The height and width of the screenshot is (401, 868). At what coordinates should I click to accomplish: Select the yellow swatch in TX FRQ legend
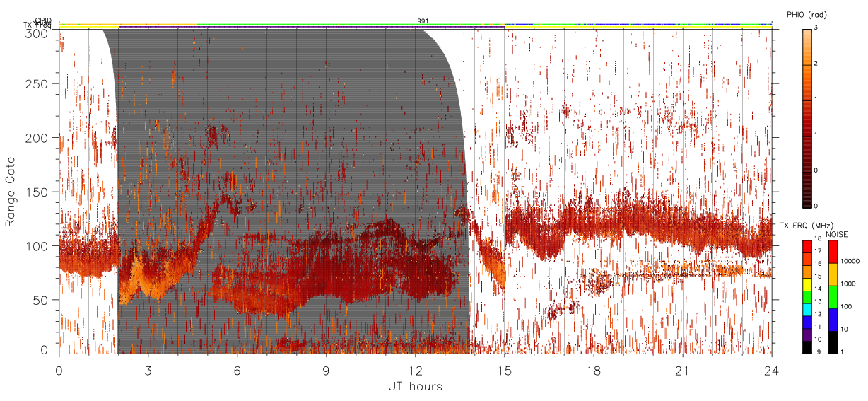pos(807,284)
